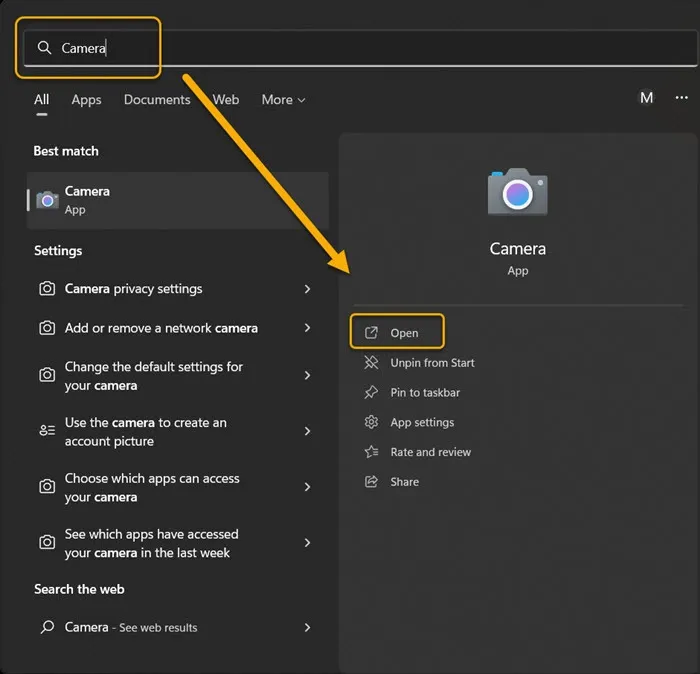The width and height of the screenshot is (700, 674).
Task: Select the Camera App best match result
Action: pos(177,200)
